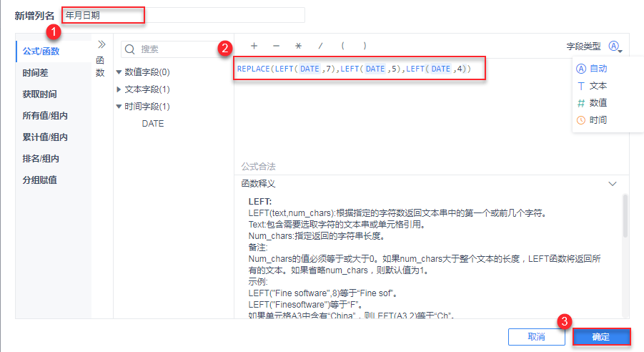The width and height of the screenshot is (644, 352).
Task: Collapse the 数值字段(0) group
Action: click(119, 72)
